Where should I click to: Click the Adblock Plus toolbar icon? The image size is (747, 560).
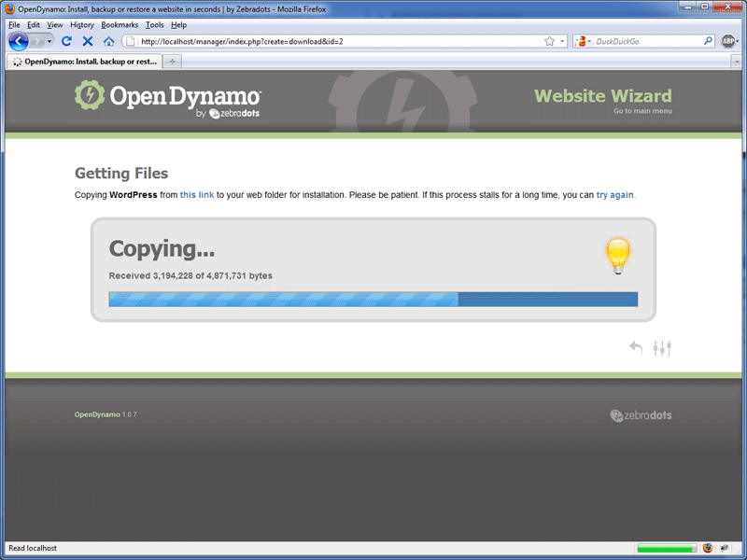(729, 41)
